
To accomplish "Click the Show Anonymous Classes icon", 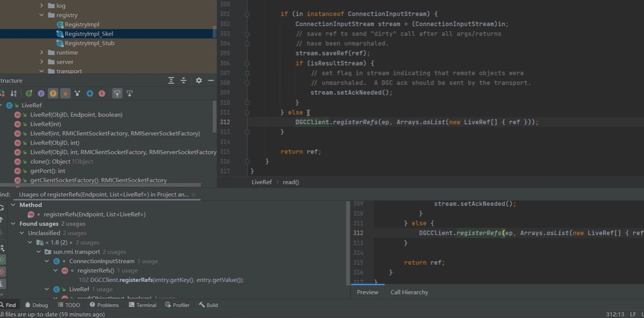I will (x=90, y=94).
